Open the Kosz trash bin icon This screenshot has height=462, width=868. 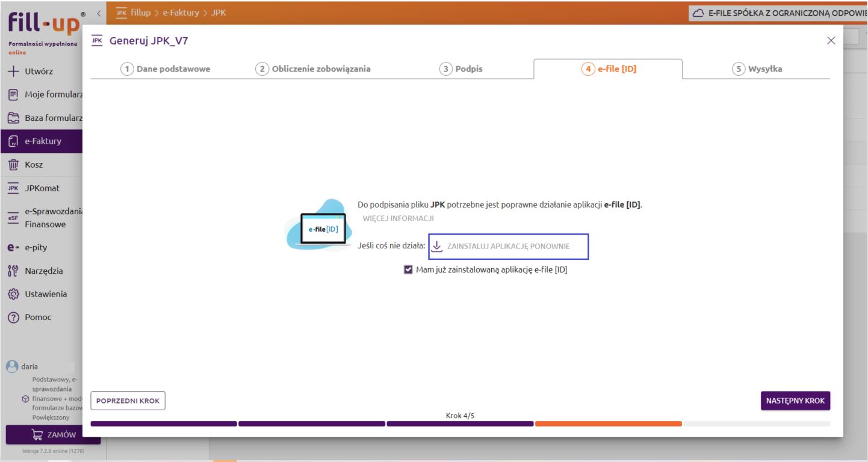click(x=13, y=164)
